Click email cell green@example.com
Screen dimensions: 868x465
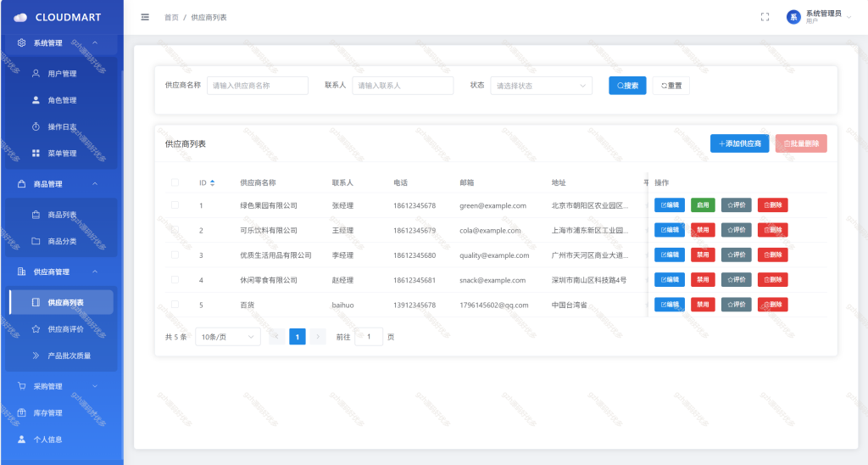tap(492, 205)
